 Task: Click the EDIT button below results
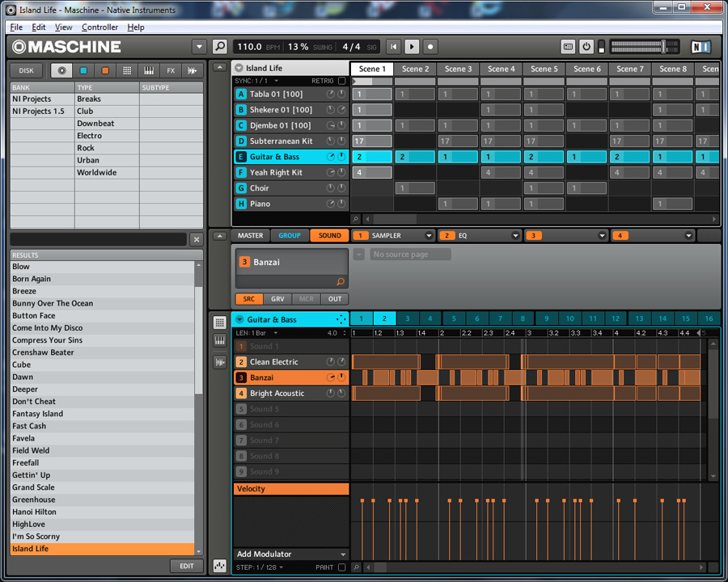click(186, 566)
